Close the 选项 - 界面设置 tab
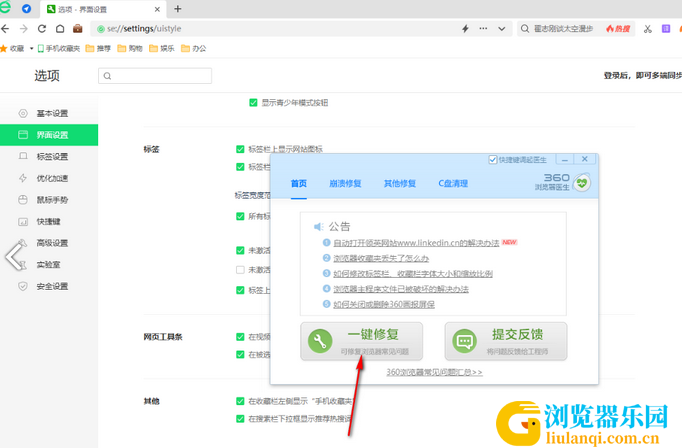Image resolution: width=682 pixels, height=448 pixels. [157, 9]
